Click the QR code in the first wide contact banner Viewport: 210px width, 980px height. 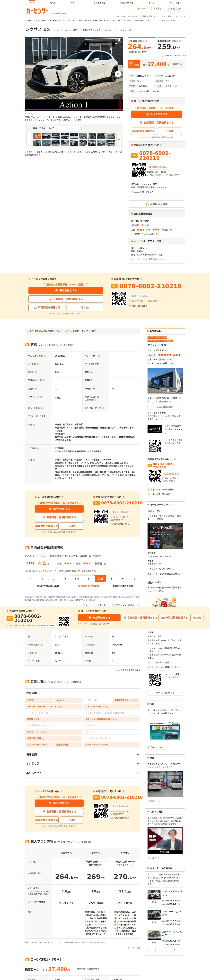[x=119, y=299]
